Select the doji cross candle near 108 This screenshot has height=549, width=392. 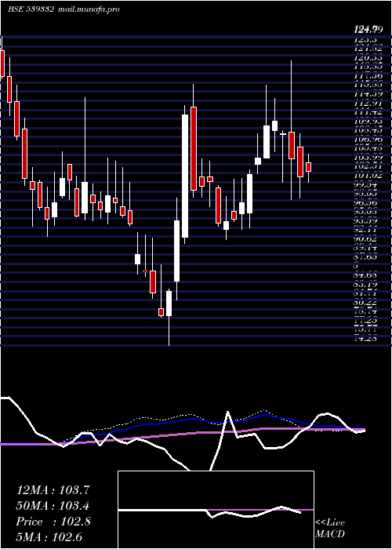pyautogui.click(x=283, y=134)
